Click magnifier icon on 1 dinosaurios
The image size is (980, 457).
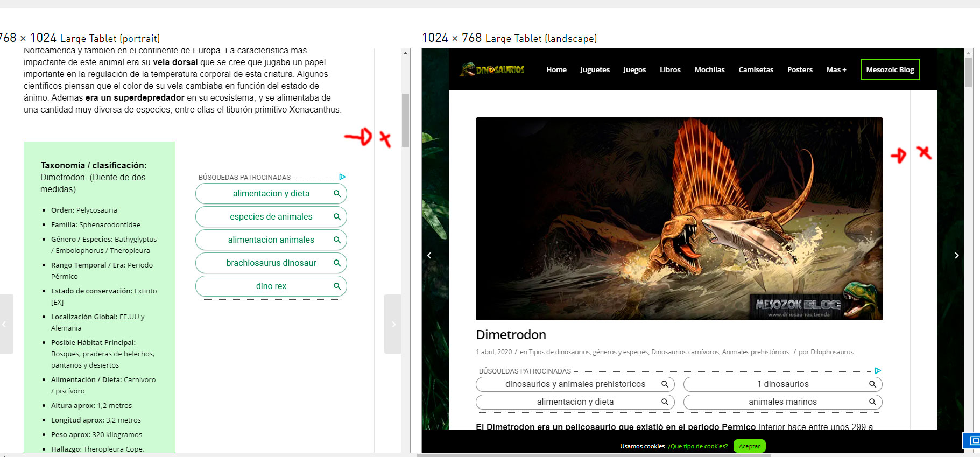(872, 384)
